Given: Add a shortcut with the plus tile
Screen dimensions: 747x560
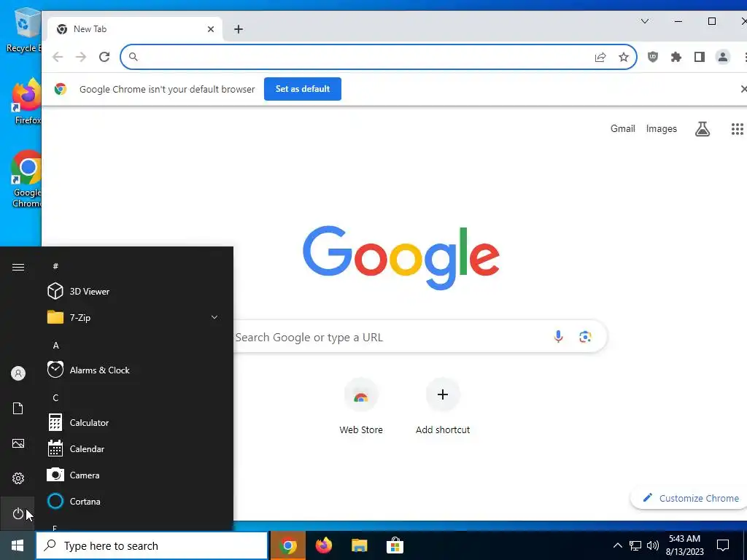Looking at the screenshot, I should (x=443, y=406).
